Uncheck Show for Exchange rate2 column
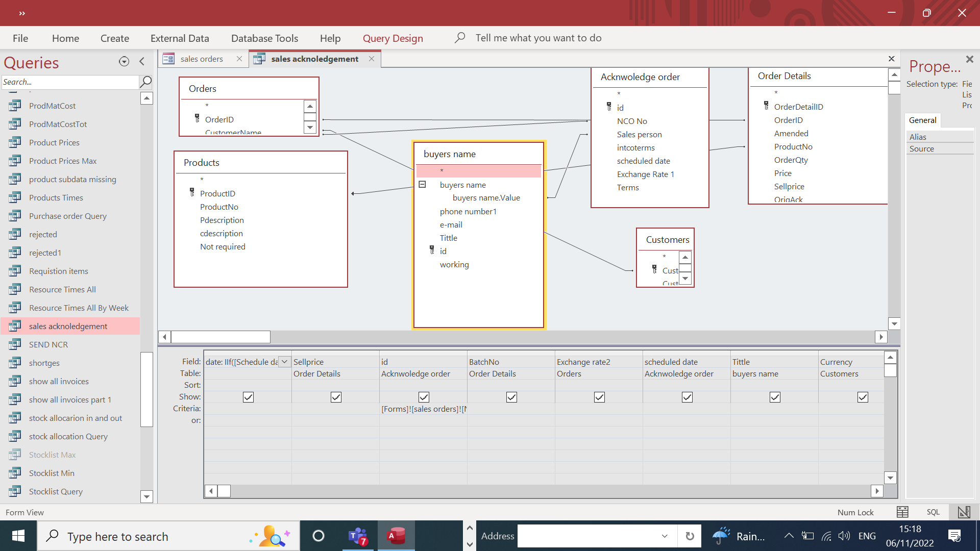This screenshot has width=980, height=551. 599,397
